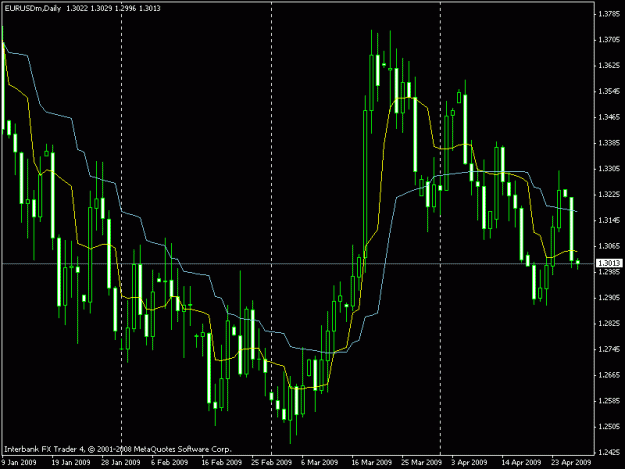
Task: Click the 1.3385 price axis label
Action: (609, 143)
